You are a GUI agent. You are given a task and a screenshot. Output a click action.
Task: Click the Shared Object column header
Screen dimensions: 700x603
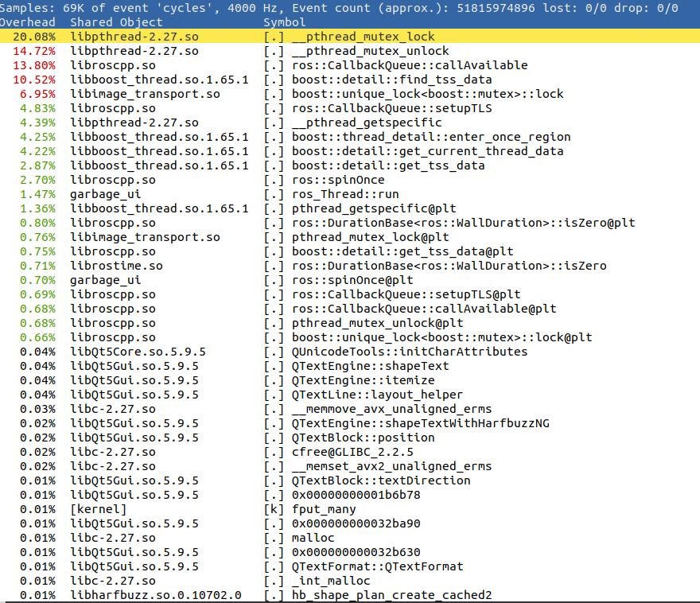point(116,22)
